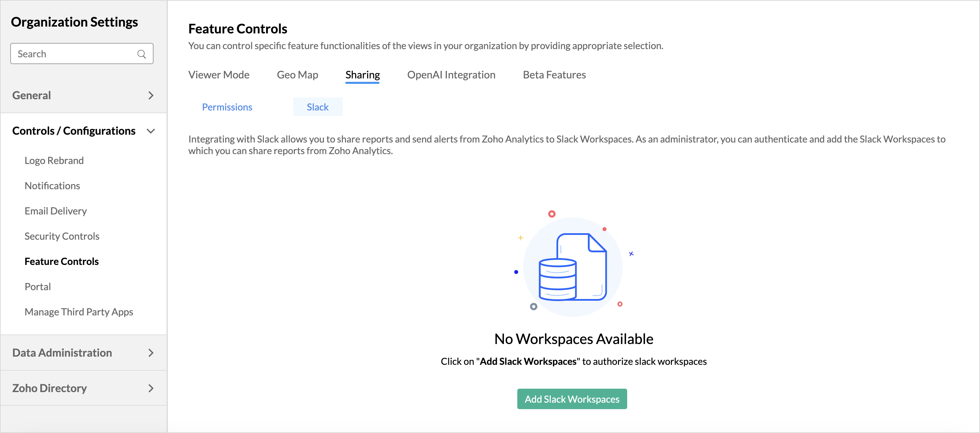Go to Email Delivery settings
The height and width of the screenshot is (433, 980).
tap(56, 211)
